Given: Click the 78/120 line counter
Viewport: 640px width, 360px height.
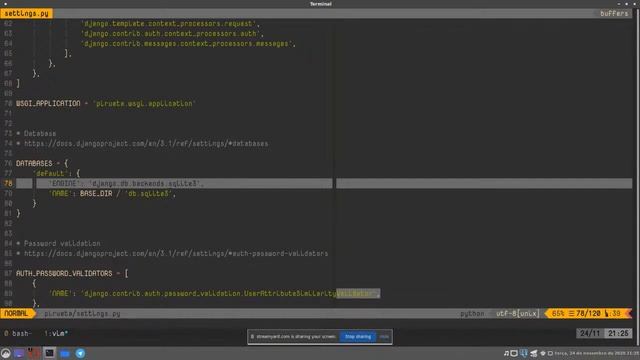Looking at the screenshot, I should [x=588, y=313].
